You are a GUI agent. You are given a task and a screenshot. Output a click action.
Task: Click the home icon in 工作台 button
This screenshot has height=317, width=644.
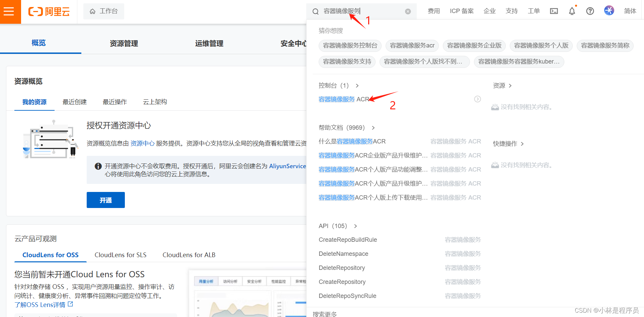[93, 11]
